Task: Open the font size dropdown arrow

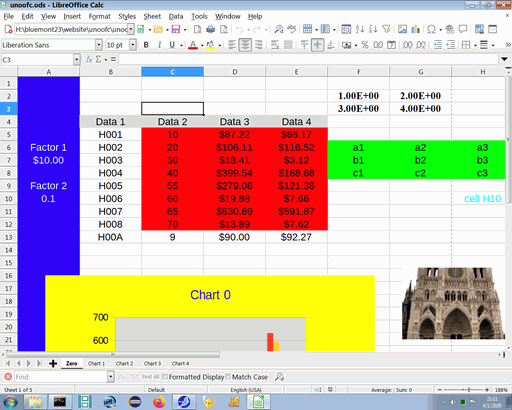Action: click(x=133, y=45)
